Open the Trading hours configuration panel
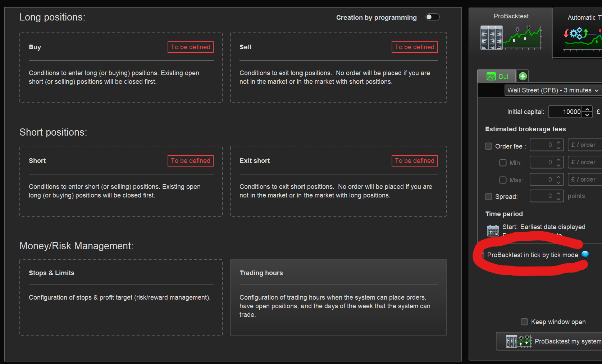 (x=338, y=297)
